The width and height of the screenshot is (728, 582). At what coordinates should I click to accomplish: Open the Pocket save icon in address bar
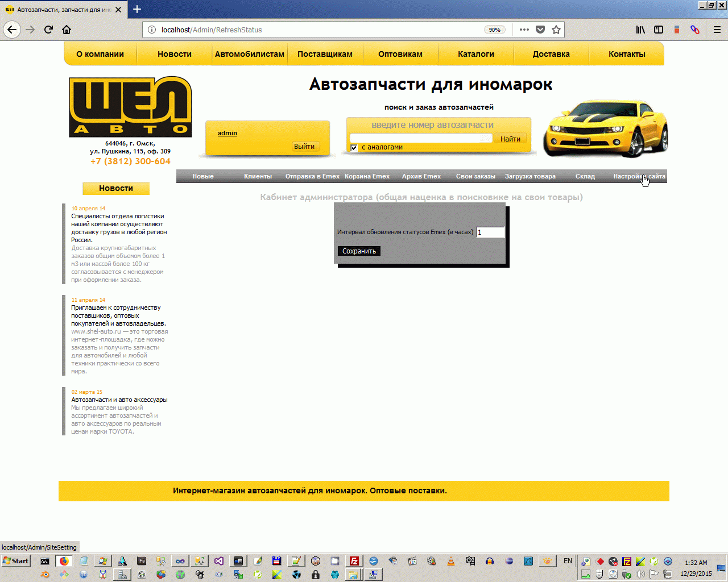pyautogui.click(x=540, y=30)
